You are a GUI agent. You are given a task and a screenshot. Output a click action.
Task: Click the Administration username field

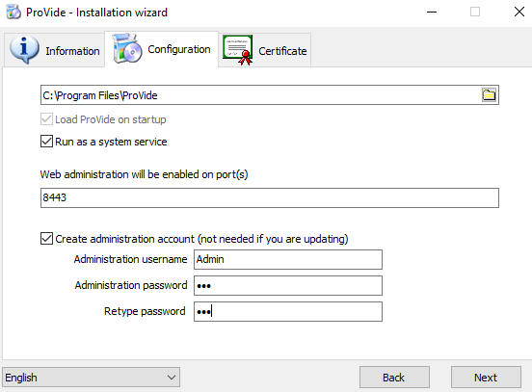coord(288,259)
